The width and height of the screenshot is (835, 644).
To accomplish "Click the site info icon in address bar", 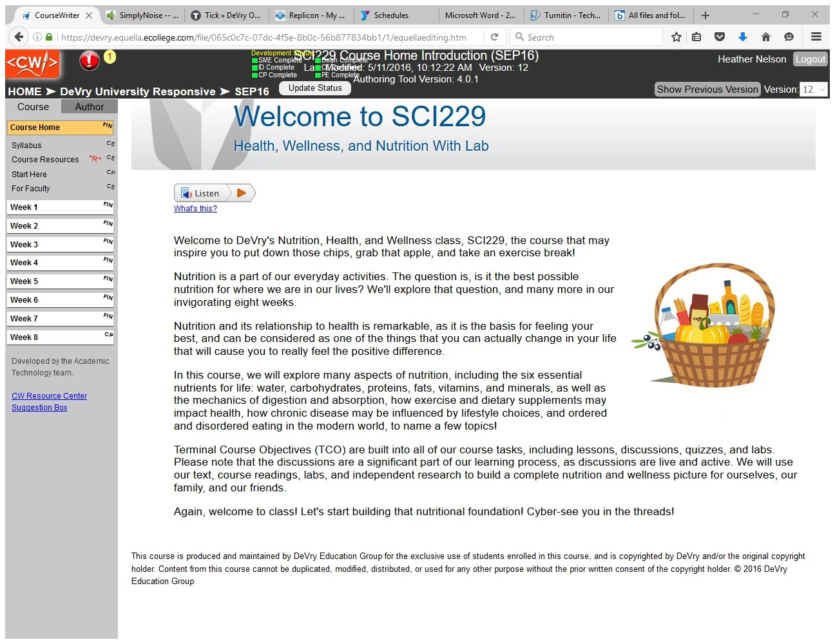I will tap(37, 37).
